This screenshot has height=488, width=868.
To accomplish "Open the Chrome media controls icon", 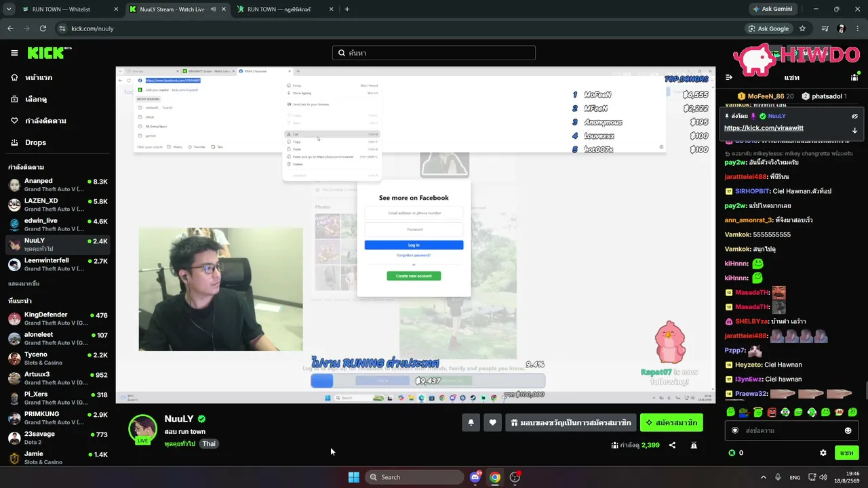I will coord(825,28).
